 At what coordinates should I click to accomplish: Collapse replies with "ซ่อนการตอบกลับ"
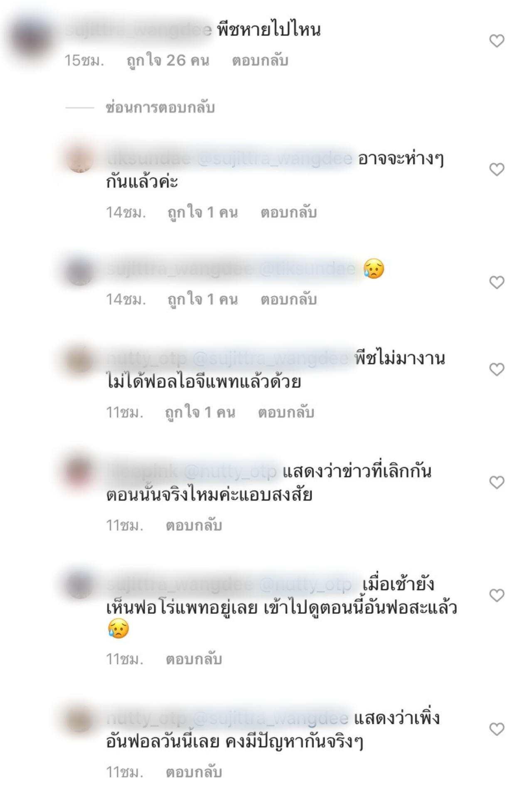160,108
